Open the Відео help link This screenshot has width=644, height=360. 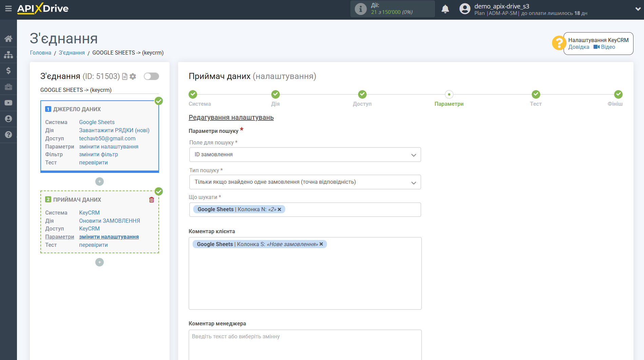click(604, 47)
